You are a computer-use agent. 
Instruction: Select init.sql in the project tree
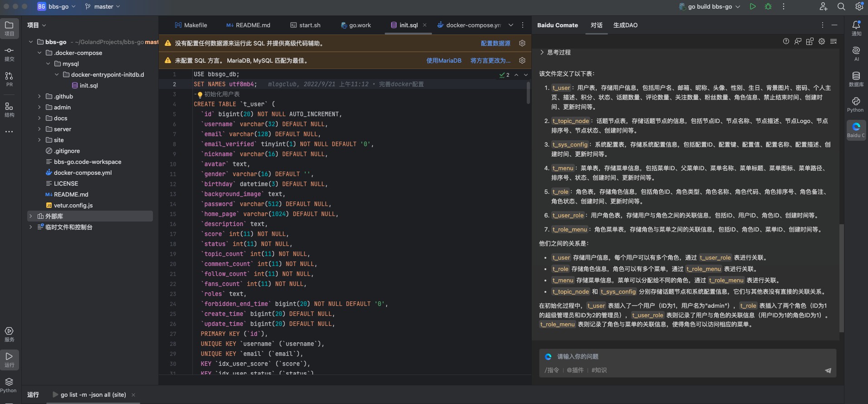click(x=84, y=85)
